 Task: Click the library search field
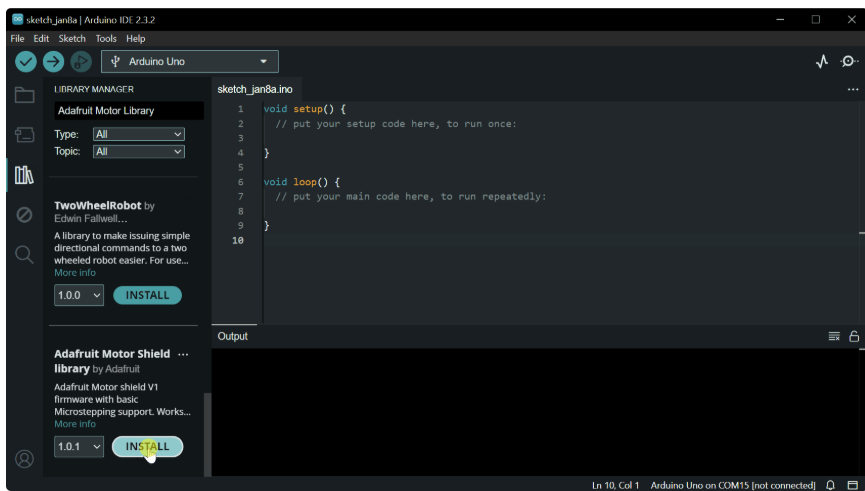point(129,110)
